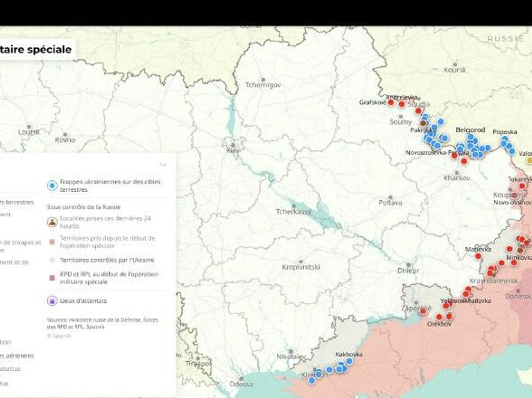
Task: Click the Lieux d'attentats purple legend icon
Action: tap(52, 301)
